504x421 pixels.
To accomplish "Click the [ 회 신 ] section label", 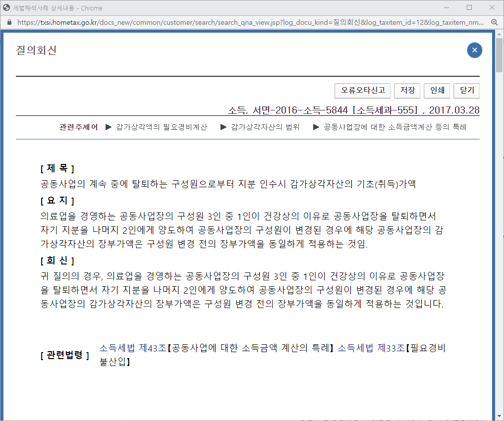I will pyautogui.click(x=57, y=261).
